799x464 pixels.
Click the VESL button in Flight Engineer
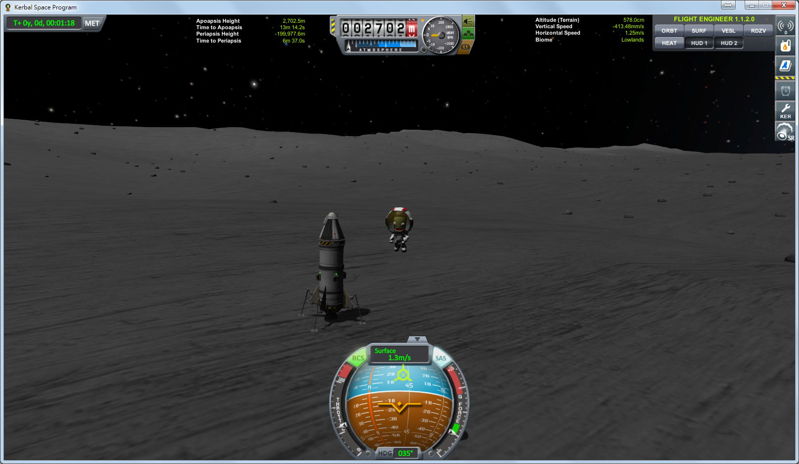coord(729,30)
